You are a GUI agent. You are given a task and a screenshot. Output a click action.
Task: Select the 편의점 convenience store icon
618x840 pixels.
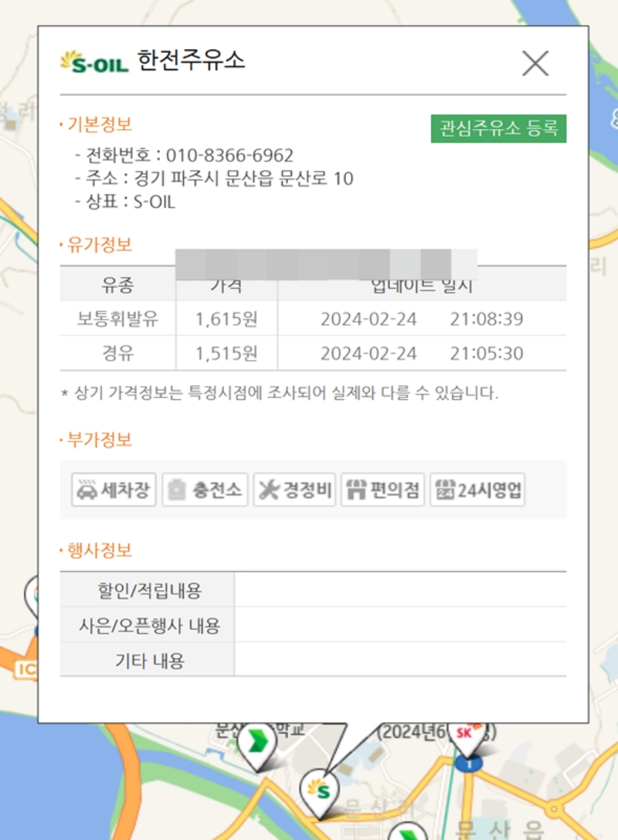[x=382, y=489]
